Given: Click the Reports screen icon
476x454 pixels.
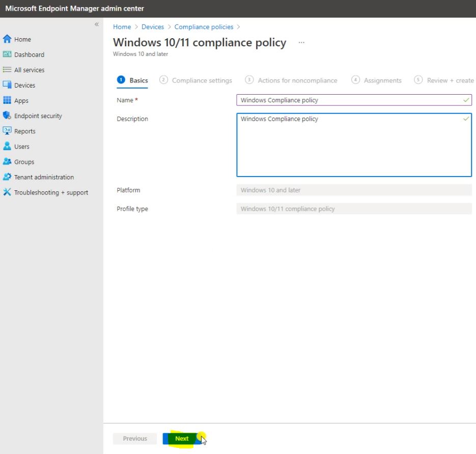Looking at the screenshot, I should pyautogui.click(x=7, y=131).
